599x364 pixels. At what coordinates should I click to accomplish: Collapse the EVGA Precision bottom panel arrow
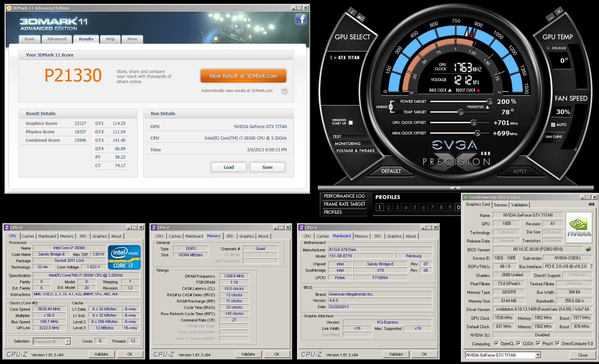pos(455,188)
